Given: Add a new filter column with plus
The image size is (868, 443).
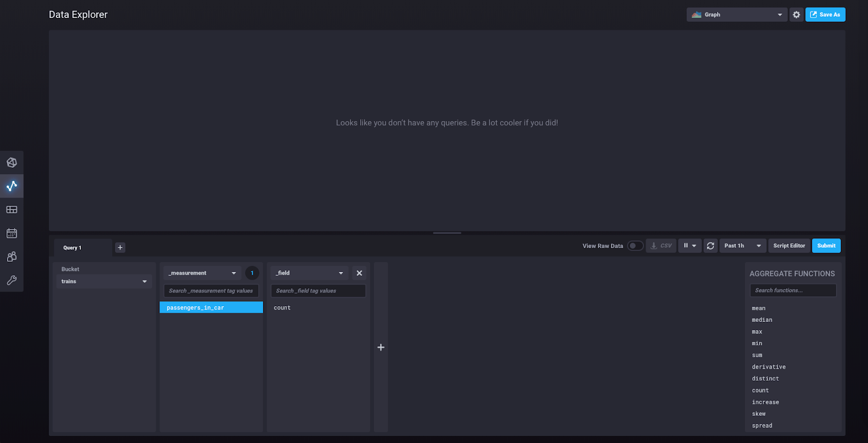Looking at the screenshot, I should tap(381, 347).
